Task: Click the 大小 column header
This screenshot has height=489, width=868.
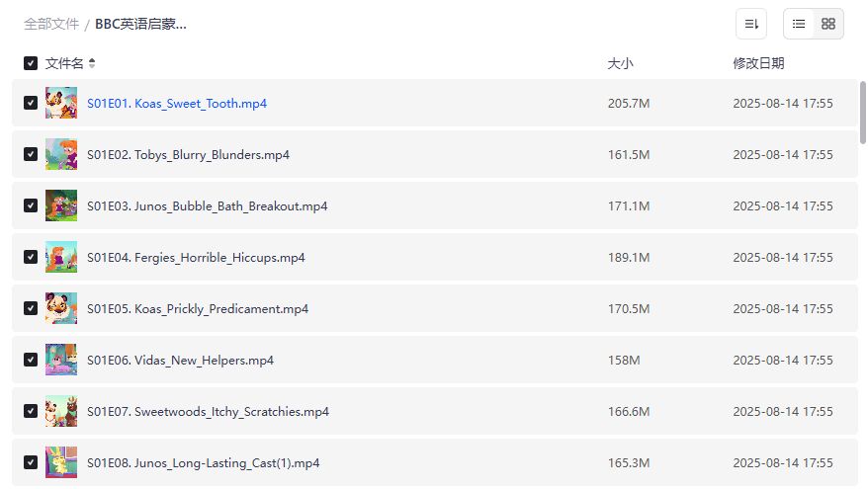Action: [x=620, y=63]
